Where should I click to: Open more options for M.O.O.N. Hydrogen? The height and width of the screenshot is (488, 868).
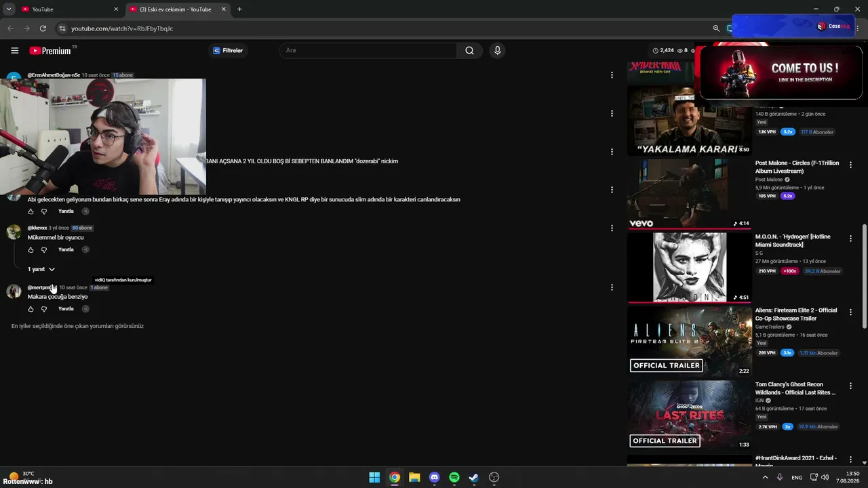(850, 239)
